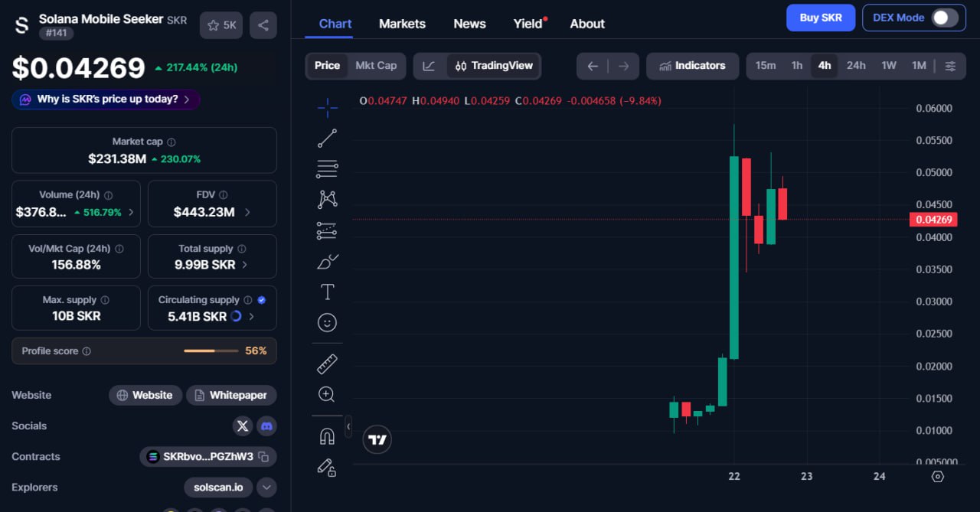Select the text annotation tool
The height and width of the screenshot is (512, 980).
327,292
